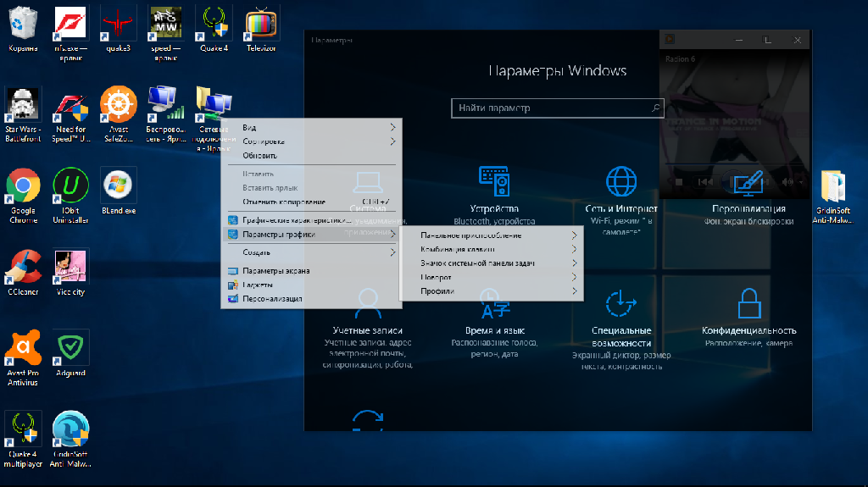
Task: Select Параметры экрана in context menu
Action: click(x=275, y=271)
